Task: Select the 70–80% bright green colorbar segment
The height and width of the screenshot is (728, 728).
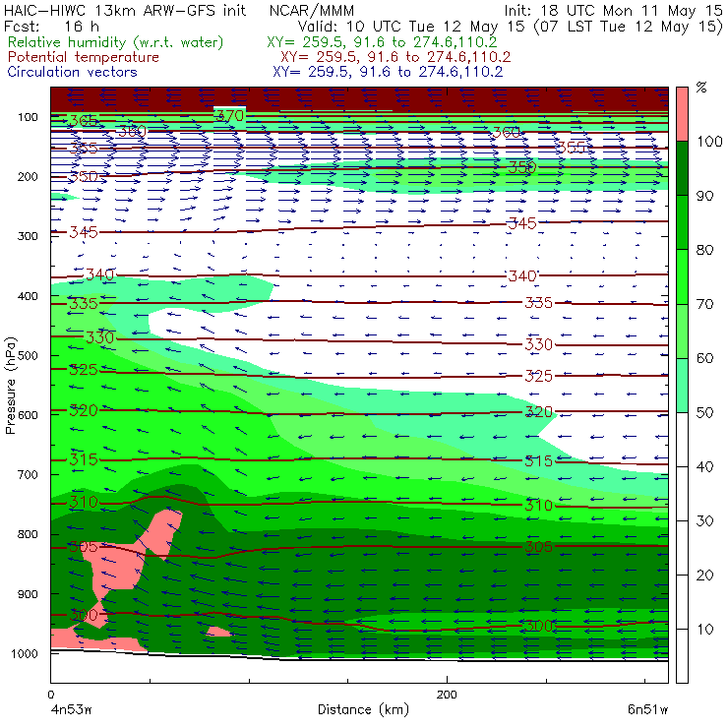Action: click(682, 276)
